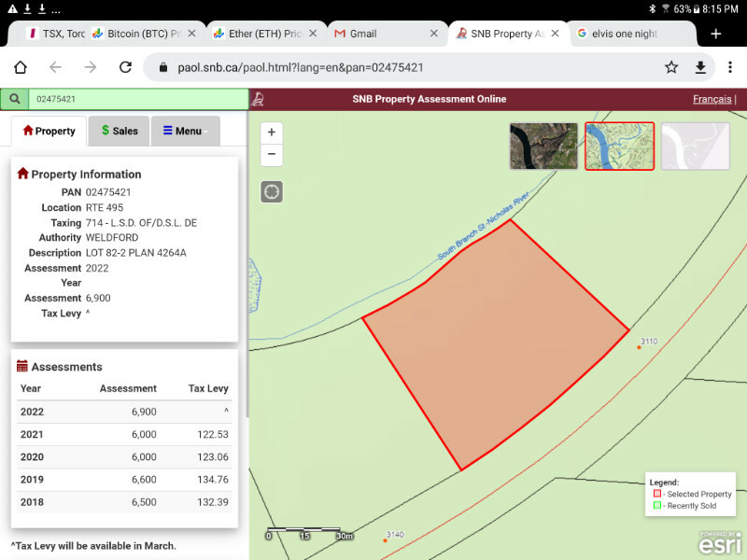This screenshot has width=747, height=560.
Task: Click the 2022 assessment row
Action: coord(124,412)
